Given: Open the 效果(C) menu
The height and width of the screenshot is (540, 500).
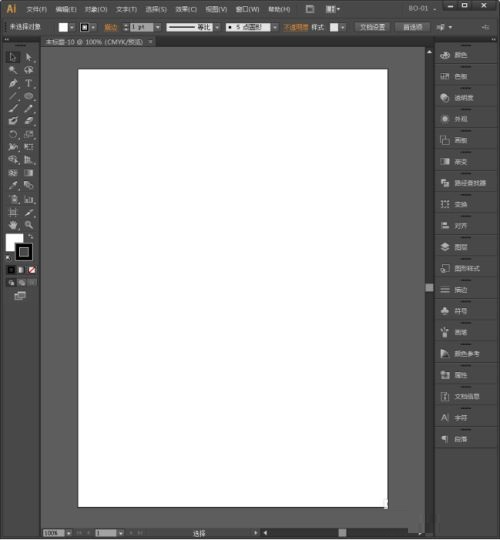Looking at the screenshot, I should pyautogui.click(x=186, y=9).
